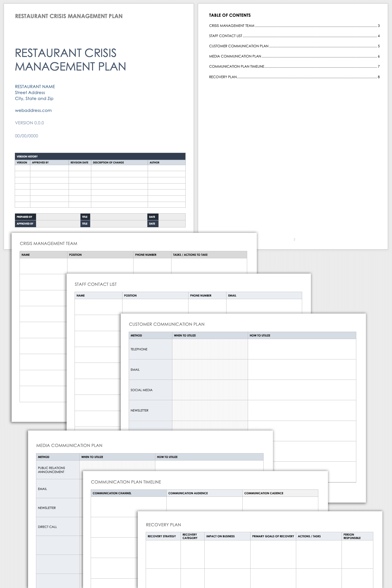Open the 'CRISIS MANAGEMENT TEAM' contents entry
Image resolution: width=392 pixels, height=588 pixels.
(x=294, y=26)
